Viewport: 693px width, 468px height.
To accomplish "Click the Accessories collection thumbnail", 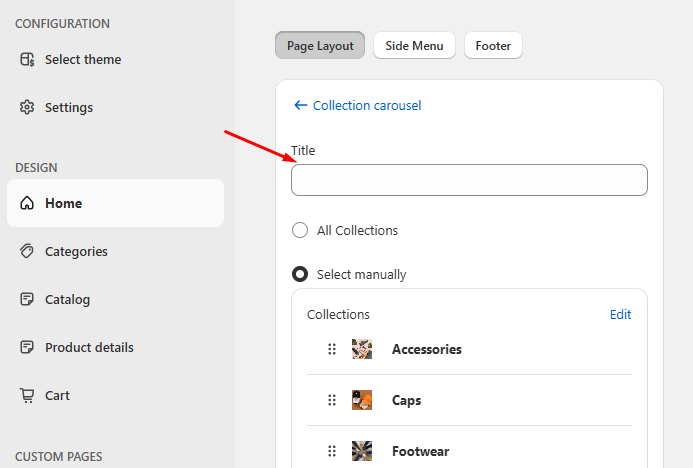I will (x=362, y=349).
